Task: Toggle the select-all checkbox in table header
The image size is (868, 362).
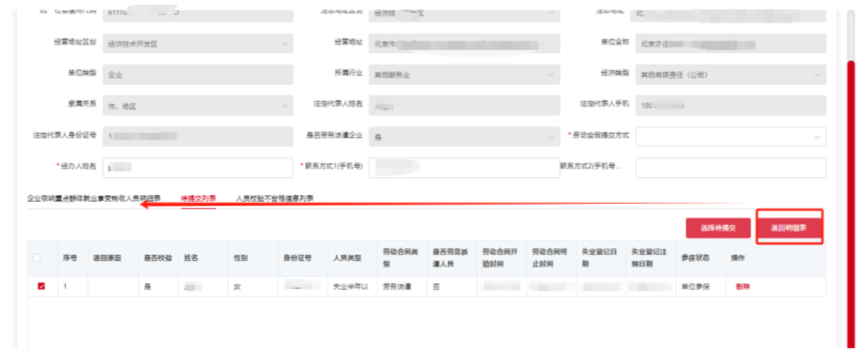Action: (x=37, y=258)
